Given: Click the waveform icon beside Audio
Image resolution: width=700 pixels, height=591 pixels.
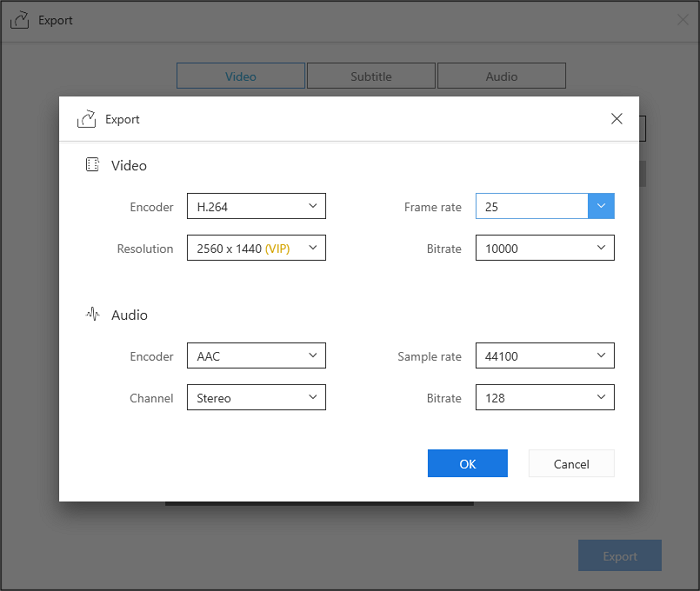Looking at the screenshot, I should 92,315.
